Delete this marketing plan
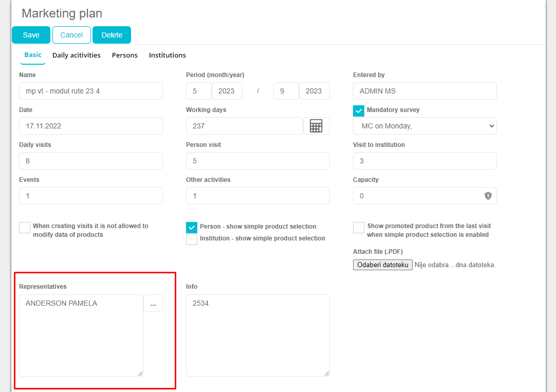 [x=112, y=35]
